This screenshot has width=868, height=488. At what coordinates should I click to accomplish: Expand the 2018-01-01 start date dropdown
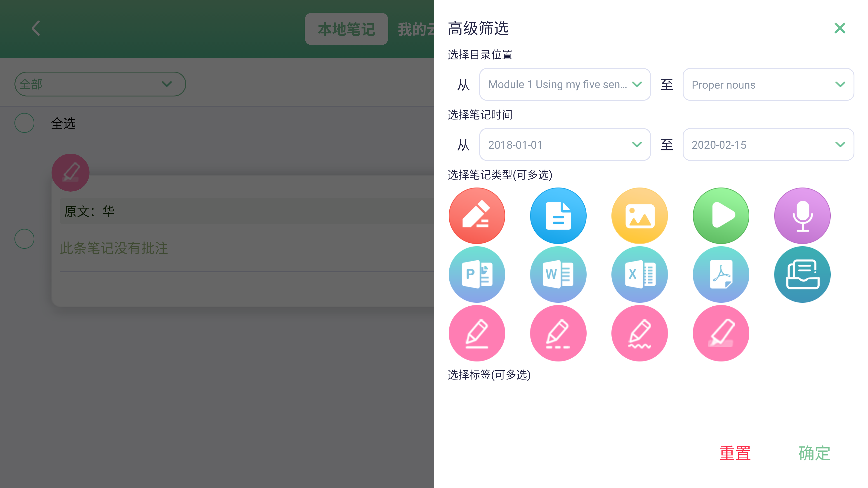point(565,145)
